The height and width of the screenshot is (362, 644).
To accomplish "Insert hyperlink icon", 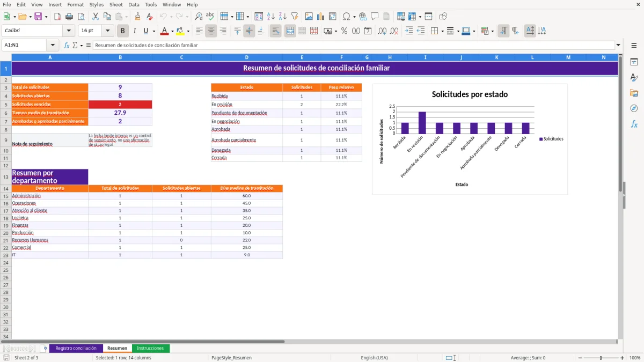I will coord(363,17).
